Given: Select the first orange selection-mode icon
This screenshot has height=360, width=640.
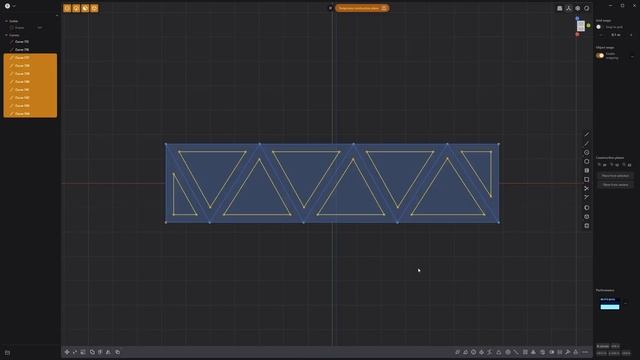Looking at the screenshot, I should coord(67,8).
